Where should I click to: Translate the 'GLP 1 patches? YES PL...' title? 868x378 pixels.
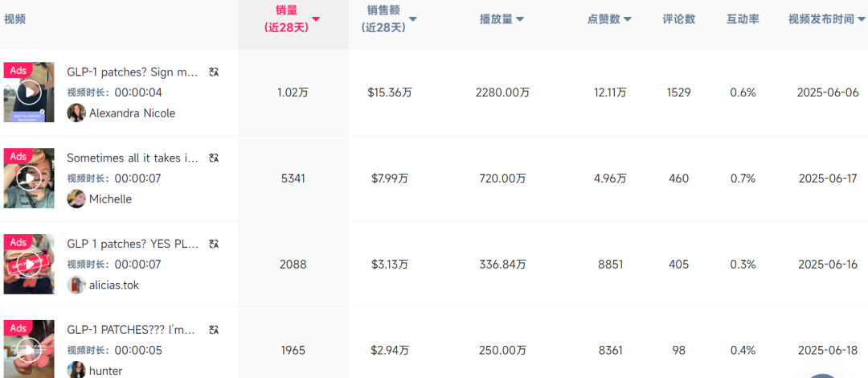[213, 244]
